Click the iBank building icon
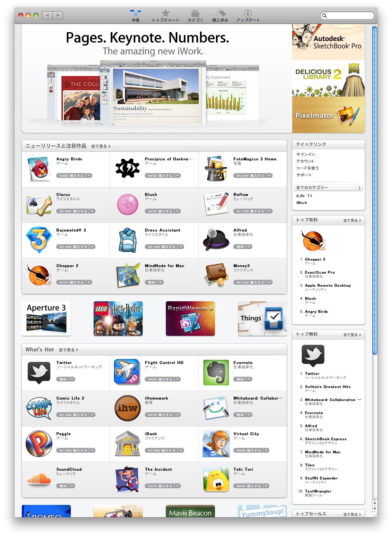The image size is (392, 539). [127, 443]
